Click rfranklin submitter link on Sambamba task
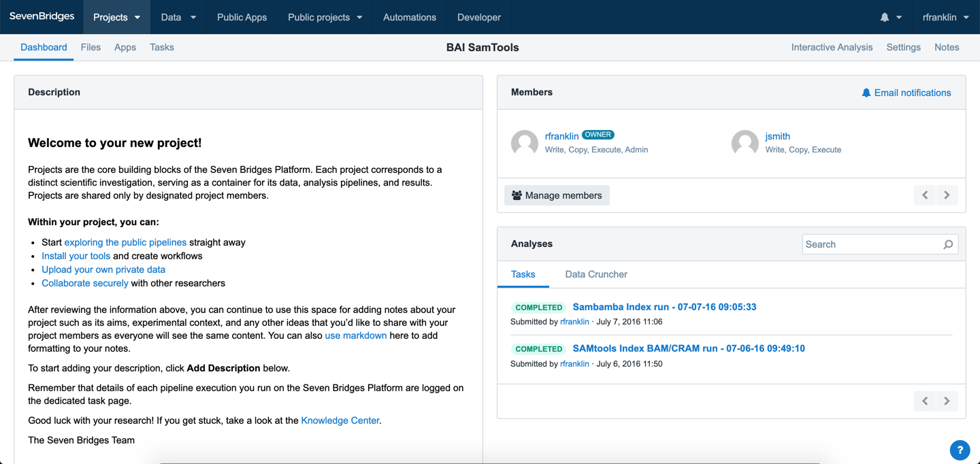The height and width of the screenshot is (464, 980). pyautogui.click(x=574, y=322)
